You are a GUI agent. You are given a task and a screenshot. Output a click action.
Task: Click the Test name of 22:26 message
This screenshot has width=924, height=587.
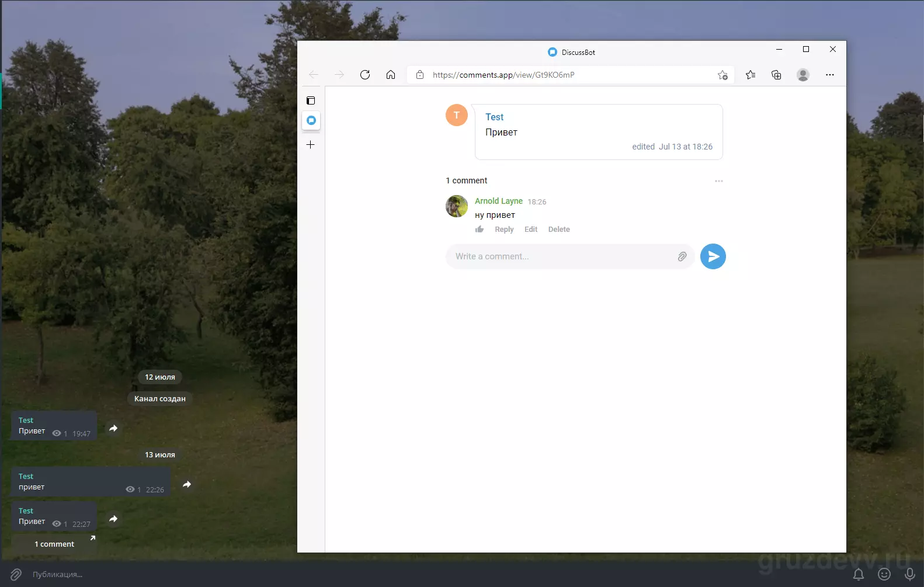coord(26,476)
